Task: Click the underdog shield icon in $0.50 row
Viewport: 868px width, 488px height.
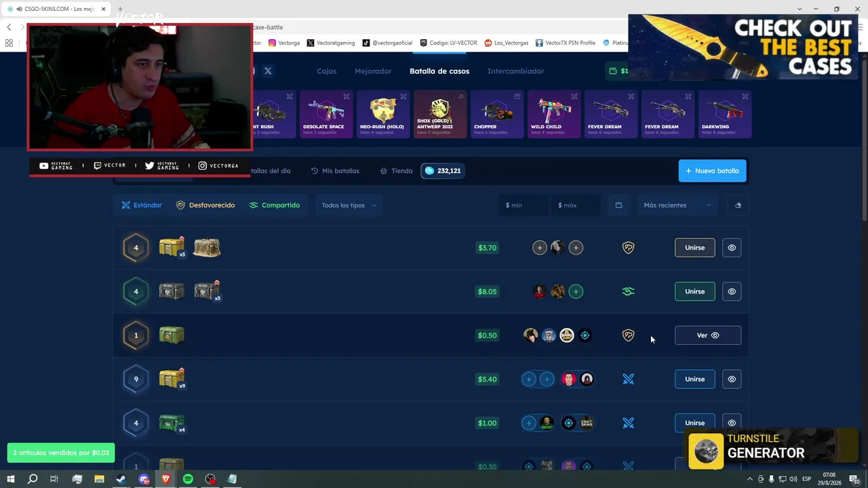Action: click(x=629, y=335)
